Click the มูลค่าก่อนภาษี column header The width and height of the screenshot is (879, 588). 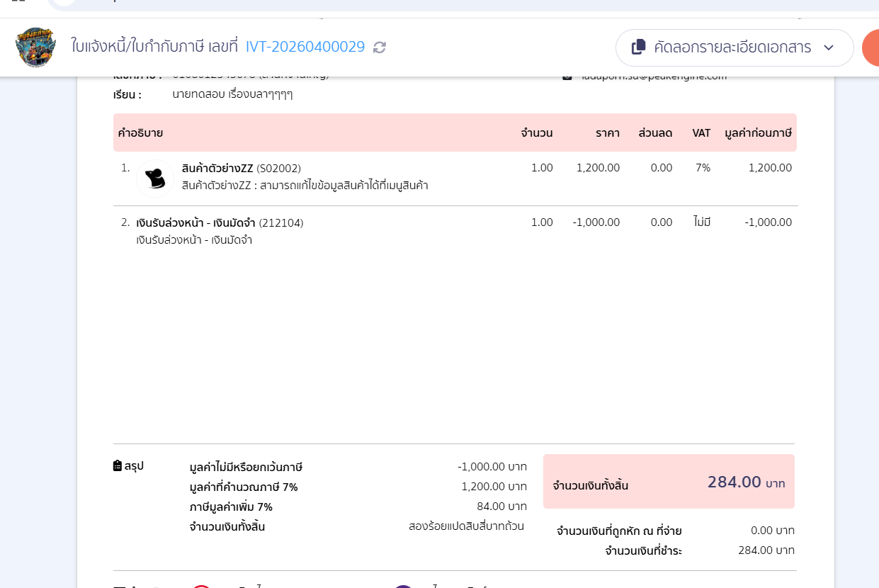coord(759,132)
